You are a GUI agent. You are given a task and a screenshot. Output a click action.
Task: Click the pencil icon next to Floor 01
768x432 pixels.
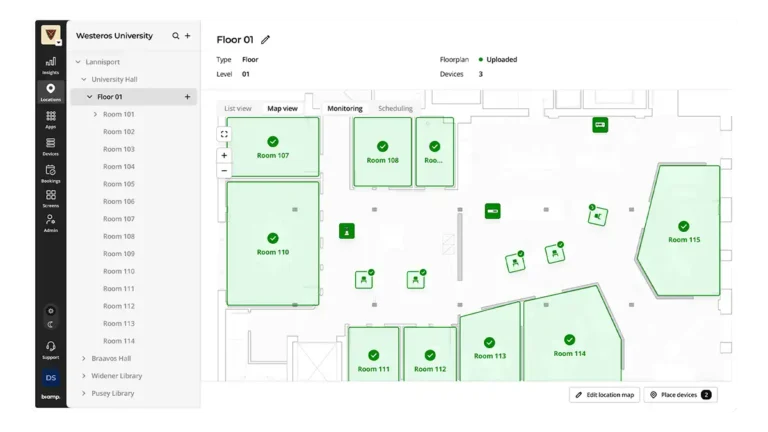pyautogui.click(x=265, y=40)
